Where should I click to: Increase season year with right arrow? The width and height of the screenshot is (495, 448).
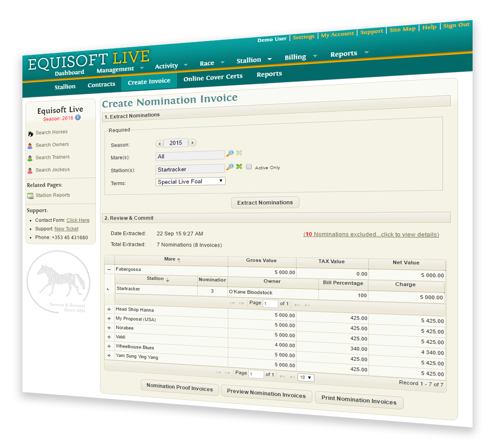click(192, 142)
